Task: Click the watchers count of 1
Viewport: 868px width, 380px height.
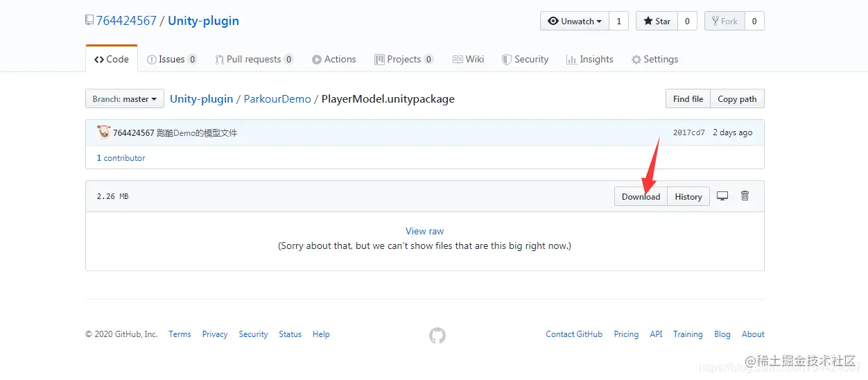Action: 619,21
